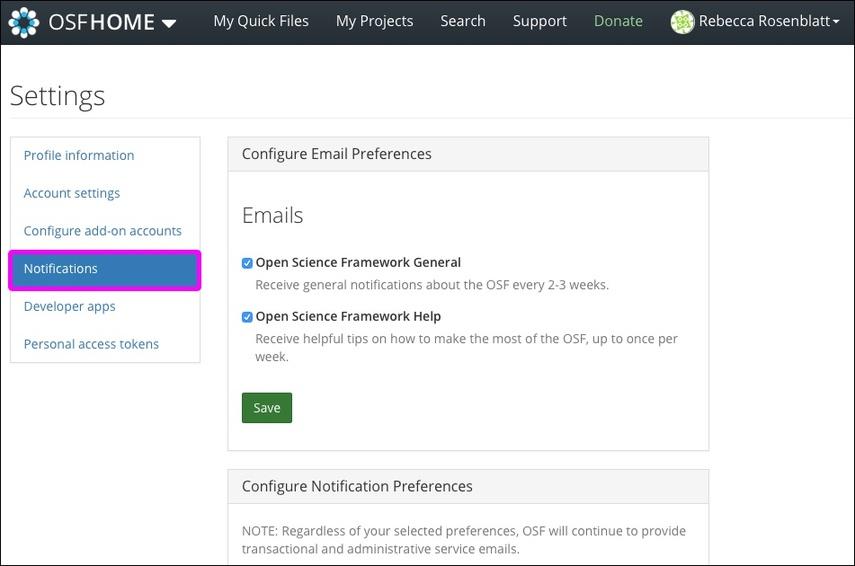Open the Rebecca Rosenblatt user menu

click(768, 21)
